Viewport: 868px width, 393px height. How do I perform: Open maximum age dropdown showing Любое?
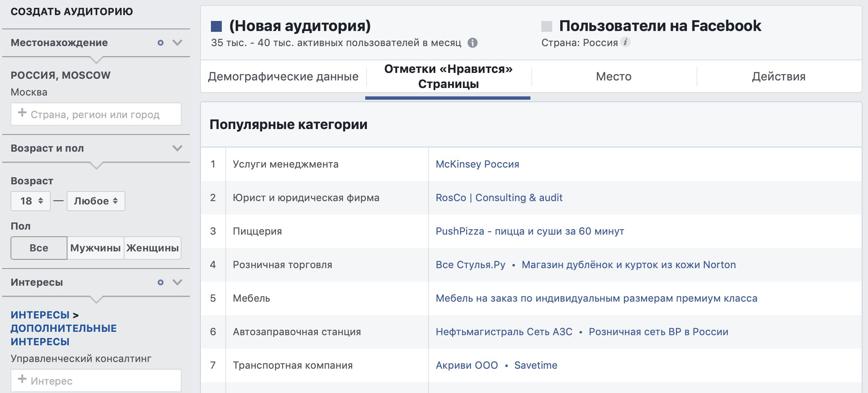(x=96, y=201)
